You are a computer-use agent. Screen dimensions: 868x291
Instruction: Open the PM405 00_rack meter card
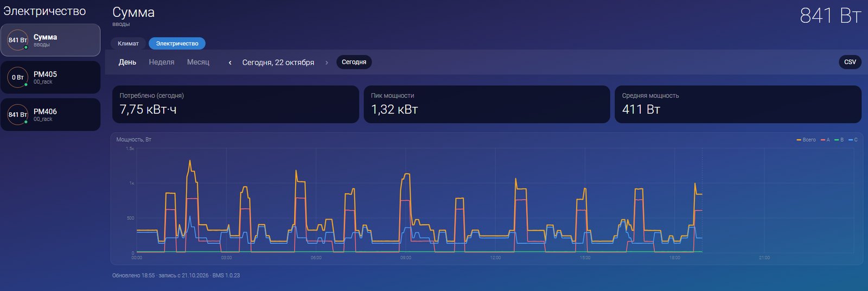pyautogui.click(x=50, y=77)
